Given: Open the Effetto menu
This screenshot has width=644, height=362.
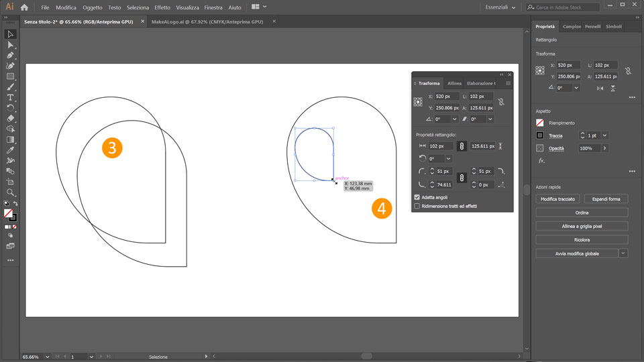Looking at the screenshot, I should [x=162, y=7].
